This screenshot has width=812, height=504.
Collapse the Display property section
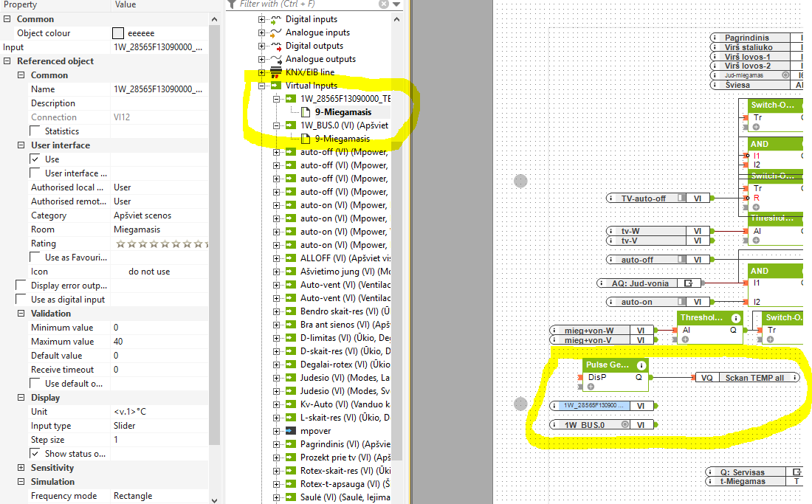pyautogui.click(x=21, y=398)
